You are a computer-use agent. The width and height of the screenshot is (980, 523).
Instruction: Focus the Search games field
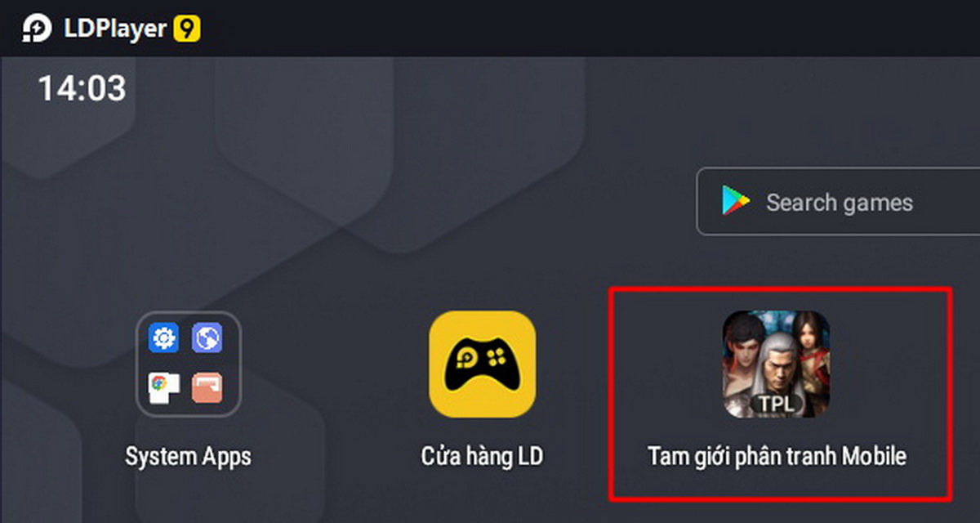[x=838, y=202]
